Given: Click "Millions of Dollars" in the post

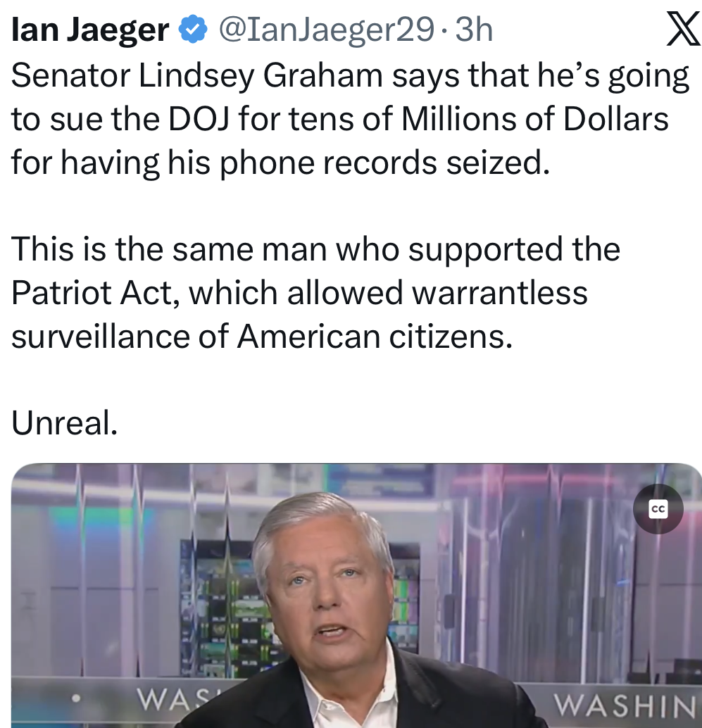Looking at the screenshot, I should (x=534, y=119).
